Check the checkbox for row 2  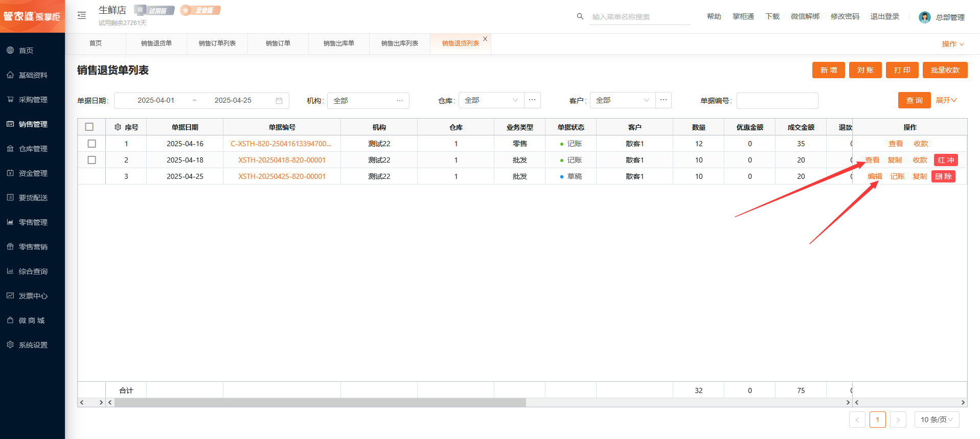92,160
